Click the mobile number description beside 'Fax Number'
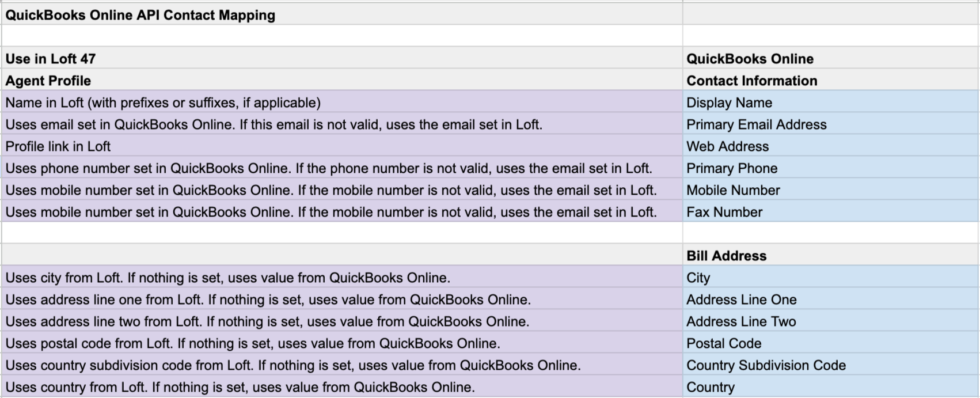This screenshot has width=980, height=398. pyautogui.click(x=342, y=211)
